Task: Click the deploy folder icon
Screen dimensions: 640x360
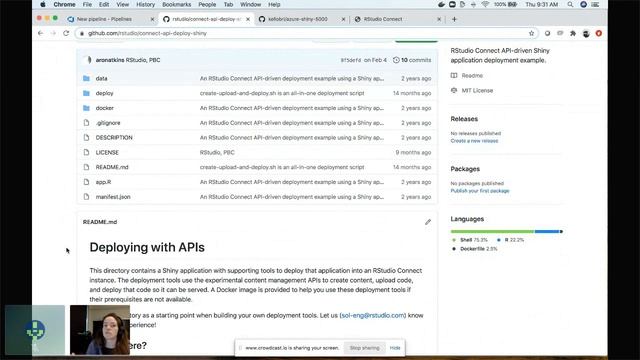Action: click(86, 93)
